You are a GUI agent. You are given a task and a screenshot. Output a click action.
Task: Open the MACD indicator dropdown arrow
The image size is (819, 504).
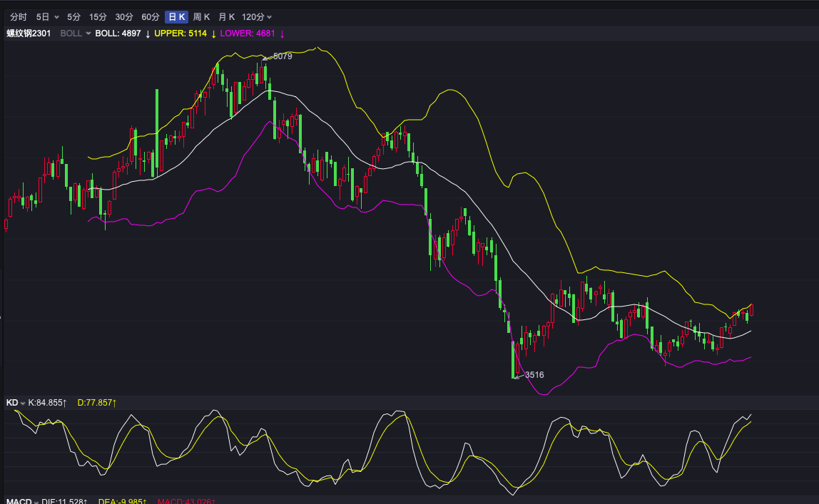coord(36,502)
